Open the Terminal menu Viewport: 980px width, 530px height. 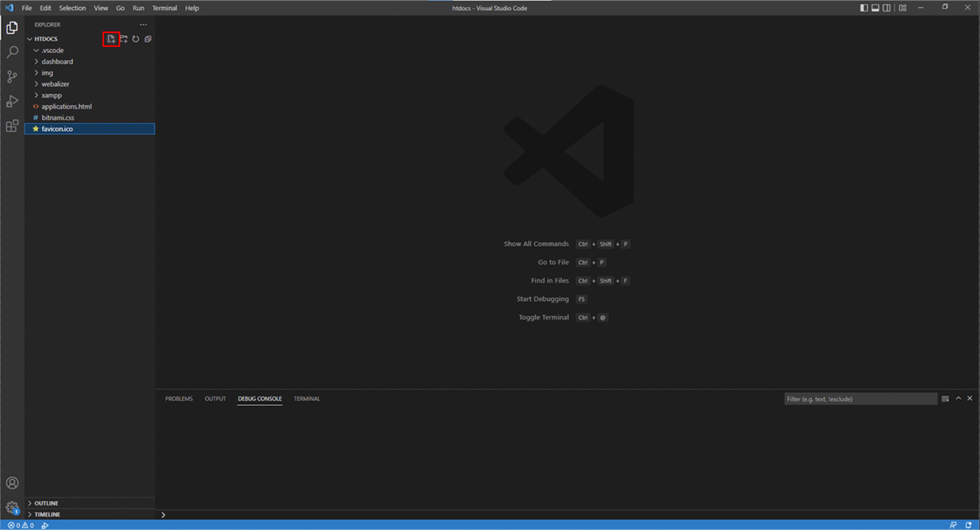(x=165, y=8)
